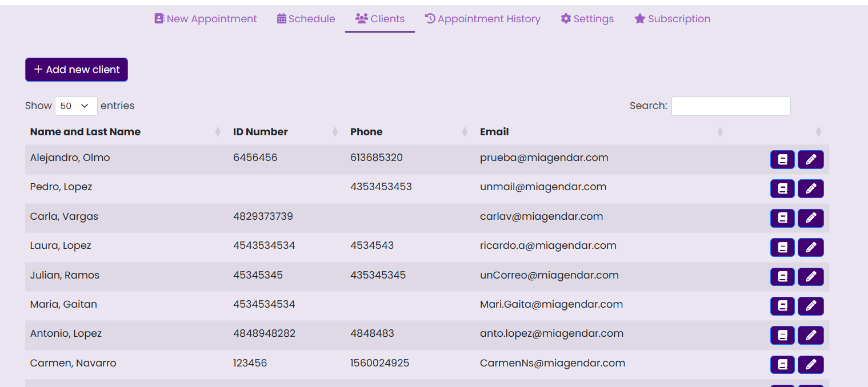Viewport: 868px width, 387px height.
Task: Select email ricardo.a@miagendar.com
Action: 548,246
